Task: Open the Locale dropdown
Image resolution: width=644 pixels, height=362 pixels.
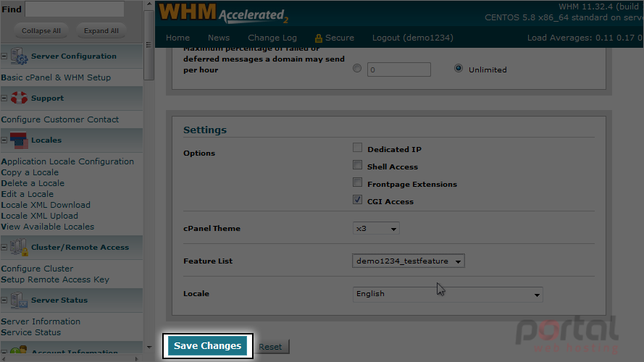Action: click(x=448, y=294)
